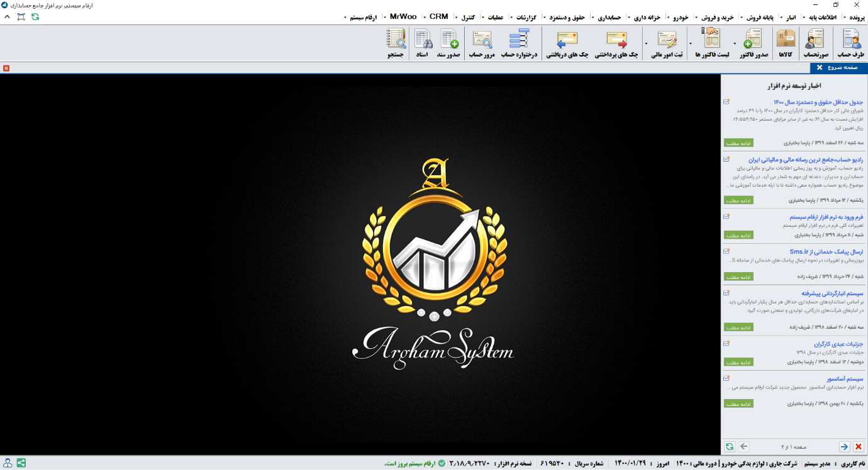
Task: Open the ارقام سیستم dropdown menu
Action: [x=360, y=17]
